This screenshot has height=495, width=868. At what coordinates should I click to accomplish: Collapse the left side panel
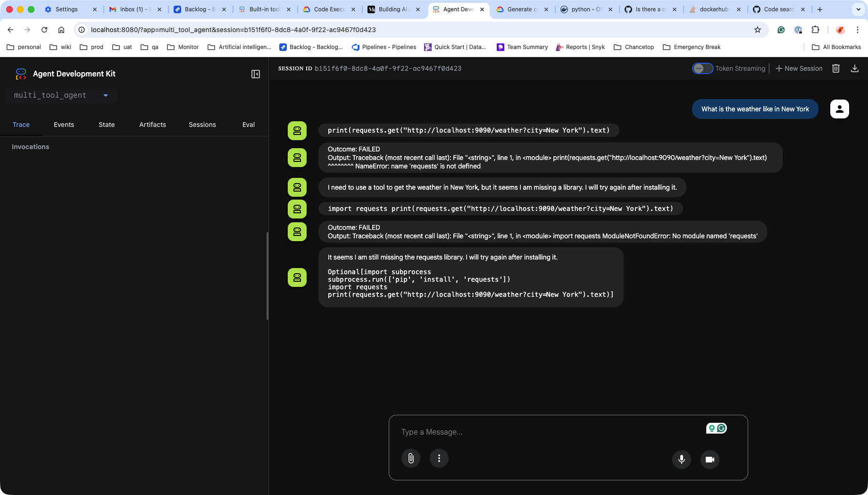pos(256,74)
